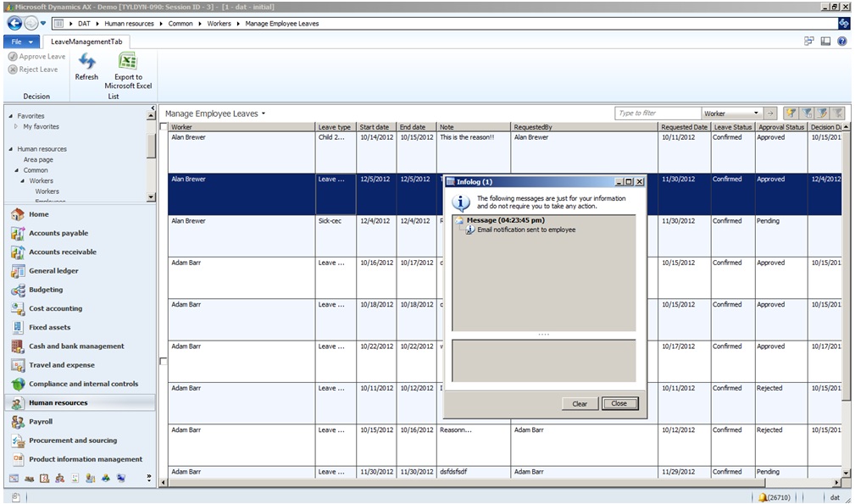Click Common in the address breadcrumb
This screenshot has width=855, height=504.
coord(180,24)
